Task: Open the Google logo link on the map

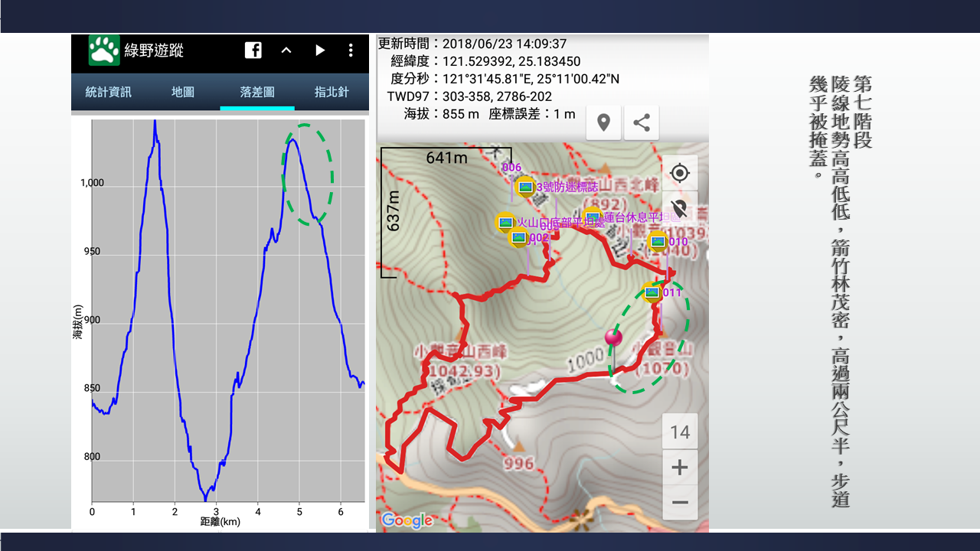Action: pyautogui.click(x=407, y=521)
